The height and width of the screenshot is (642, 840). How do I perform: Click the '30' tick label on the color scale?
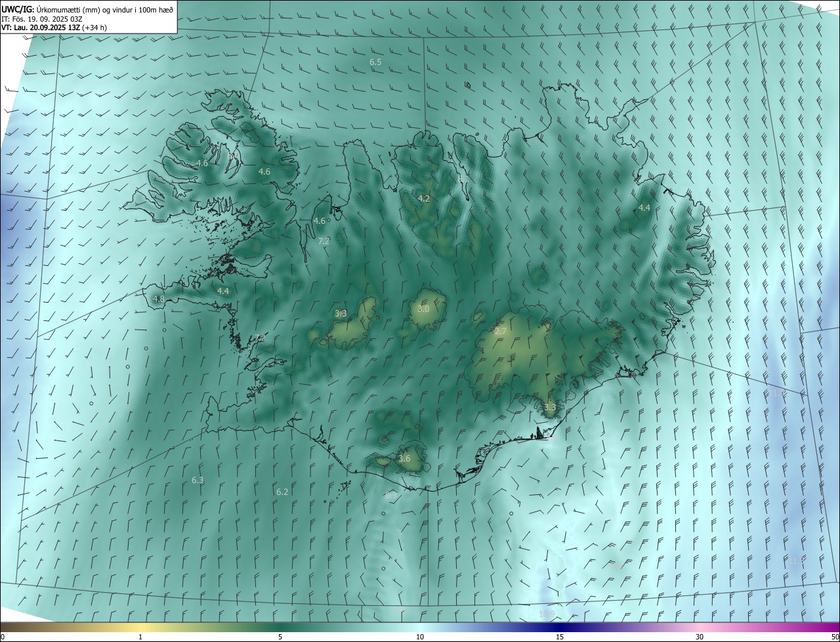click(700, 637)
